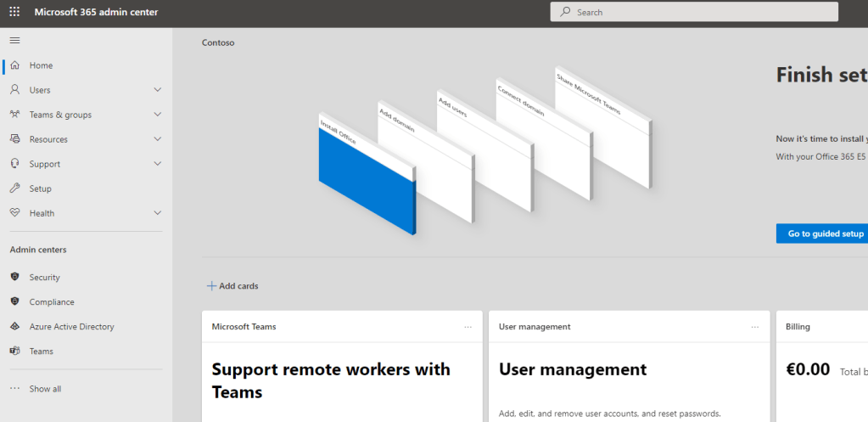Image resolution: width=868 pixels, height=422 pixels.
Task: Open the Teams admin center icon
Action: coord(14,352)
